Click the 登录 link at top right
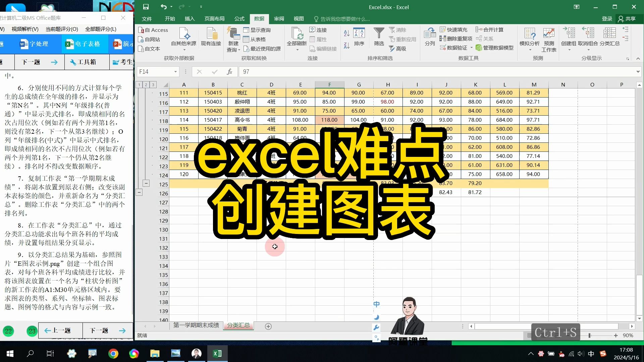 tap(606, 18)
